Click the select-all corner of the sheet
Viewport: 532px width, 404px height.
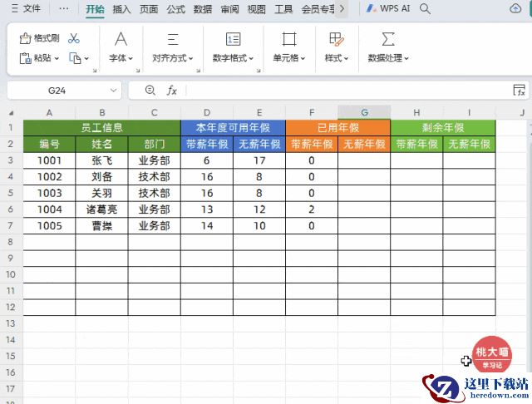(x=11, y=112)
